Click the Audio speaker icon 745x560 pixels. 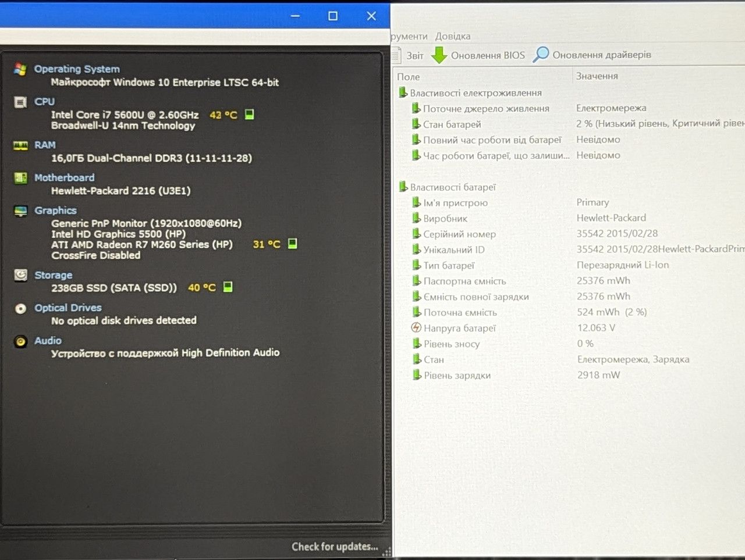coord(20,341)
